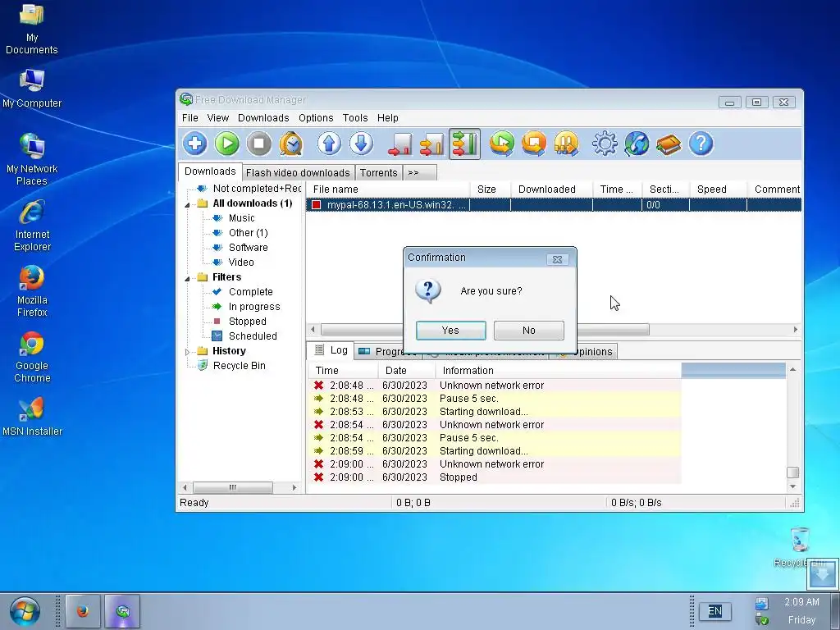Select light traffic mode icon
The height and width of the screenshot is (630, 840).
point(400,144)
